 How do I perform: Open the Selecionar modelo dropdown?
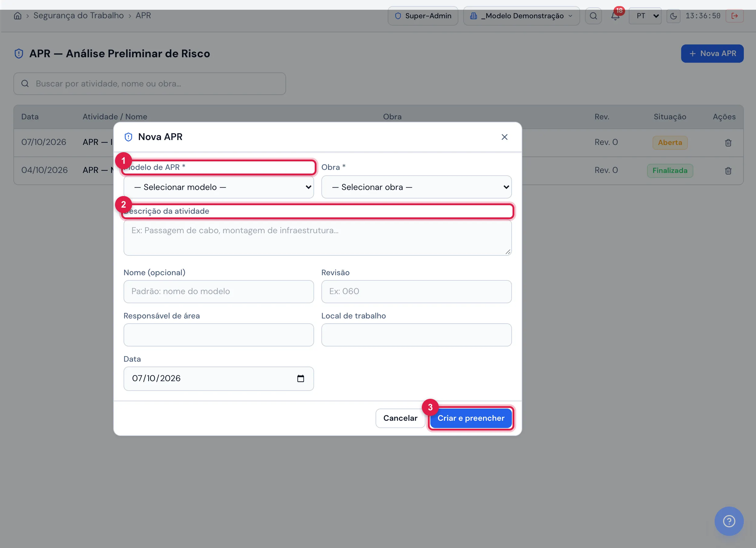(219, 187)
